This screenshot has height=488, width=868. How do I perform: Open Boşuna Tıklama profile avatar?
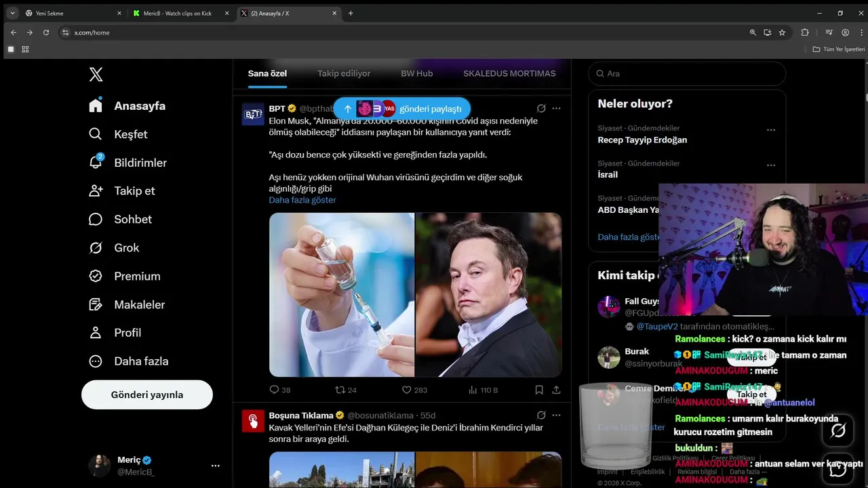pyautogui.click(x=253, y=421)
